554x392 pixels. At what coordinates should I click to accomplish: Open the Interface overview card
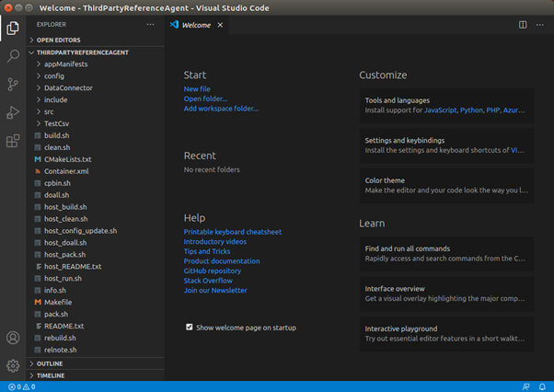tap(446, 294)
